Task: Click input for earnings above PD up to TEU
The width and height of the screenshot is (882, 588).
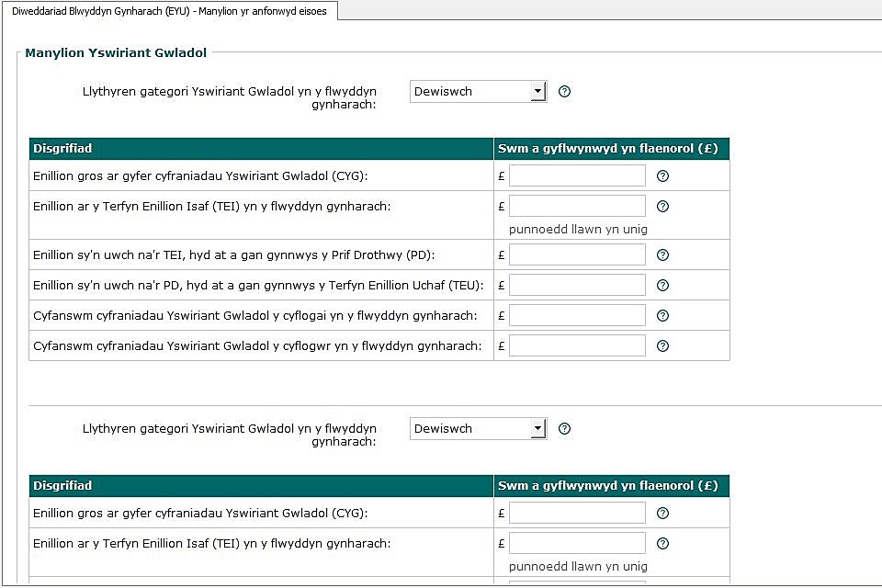Action: [577, 286]
